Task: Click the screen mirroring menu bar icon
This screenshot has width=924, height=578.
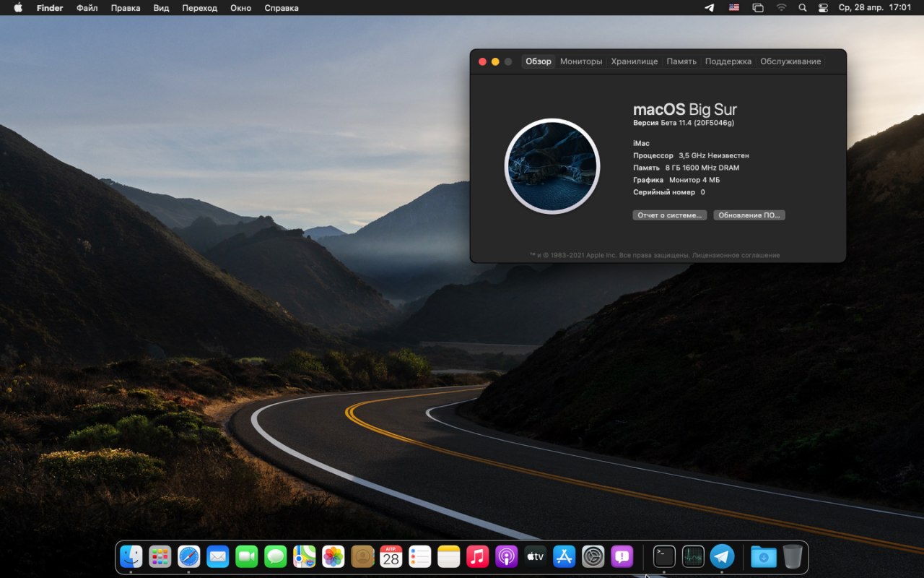Action: click(758, 8)
